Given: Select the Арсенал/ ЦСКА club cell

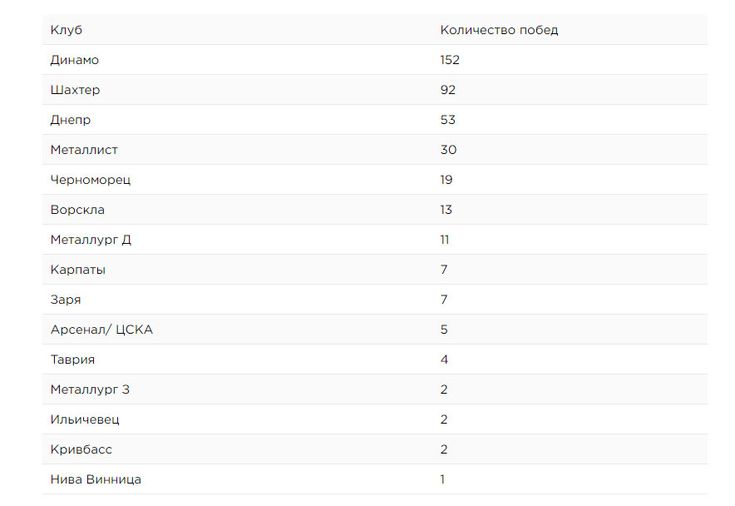Looking at the screenshot, I should pos(102,330).
